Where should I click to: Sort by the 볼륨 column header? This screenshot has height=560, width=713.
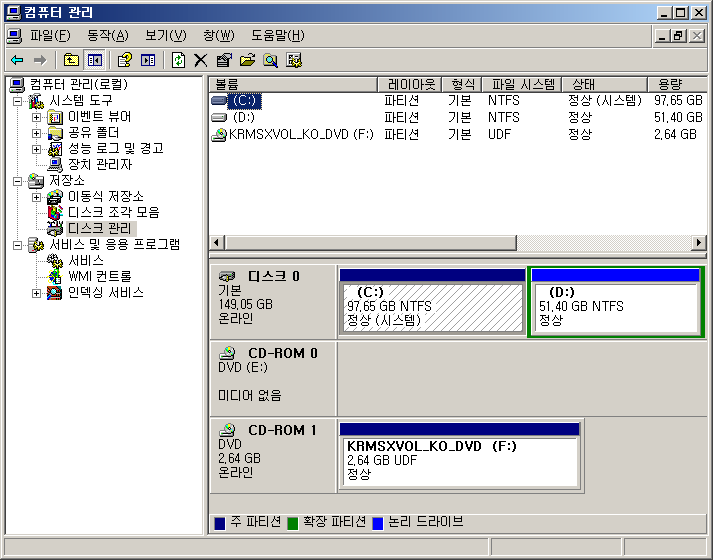click(293, 85)
